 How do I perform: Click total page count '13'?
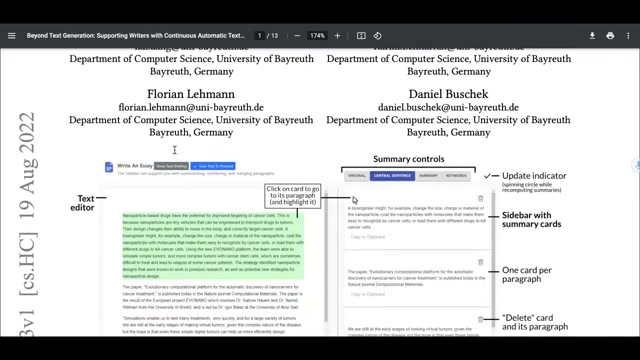coord(274,36)
